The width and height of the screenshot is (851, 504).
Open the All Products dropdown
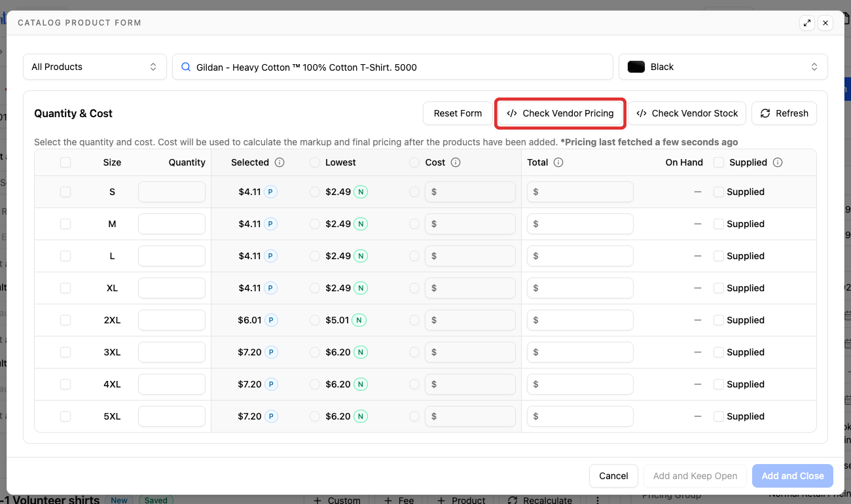tap(95, 67)
